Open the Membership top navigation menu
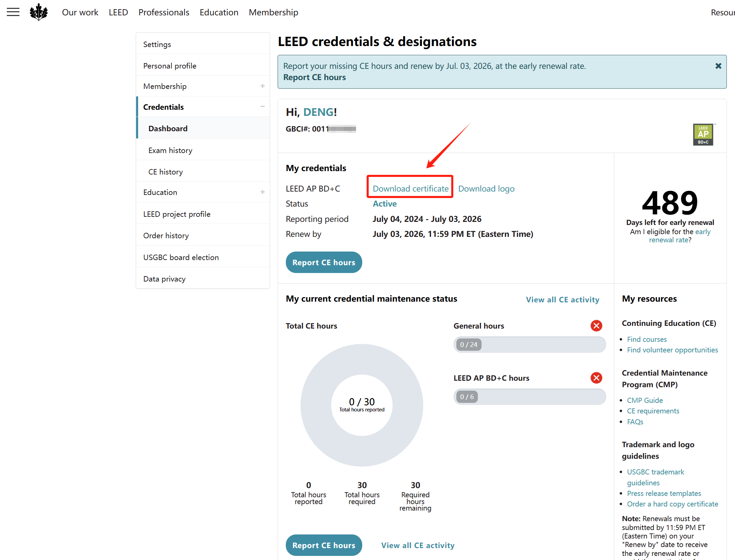Viewport: 735px width, 560px height. pos(274,12)
